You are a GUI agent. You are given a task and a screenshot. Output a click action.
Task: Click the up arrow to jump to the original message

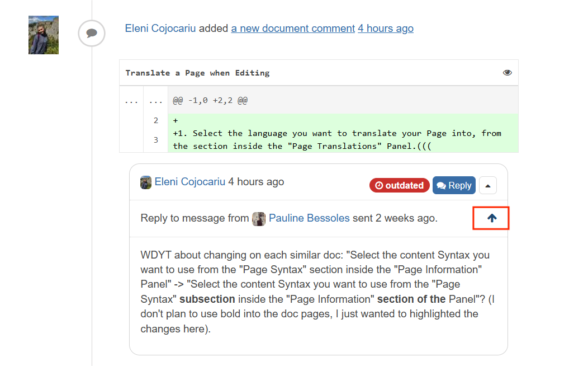coord(492,218)
